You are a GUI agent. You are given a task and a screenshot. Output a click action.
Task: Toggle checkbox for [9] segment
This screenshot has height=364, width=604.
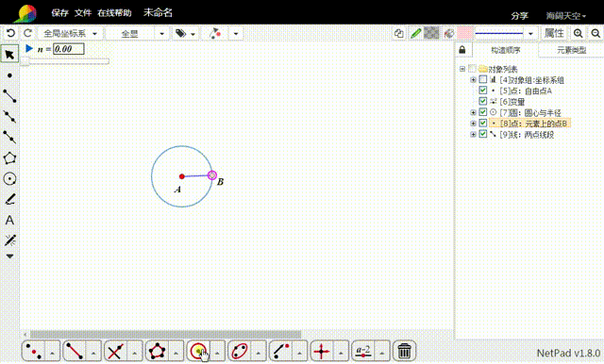482,134
